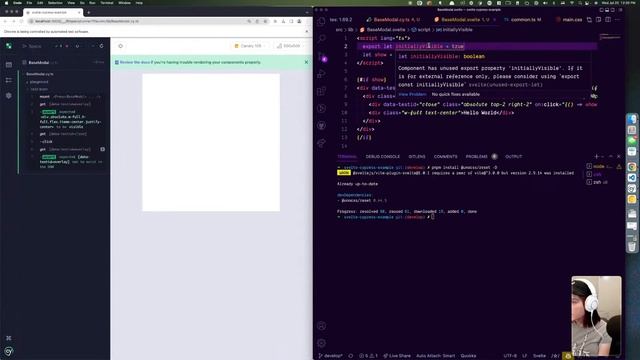Click the pin icon beside the last get command
Viewport: 640px width, 360px height.
click(x=102, y=149)
